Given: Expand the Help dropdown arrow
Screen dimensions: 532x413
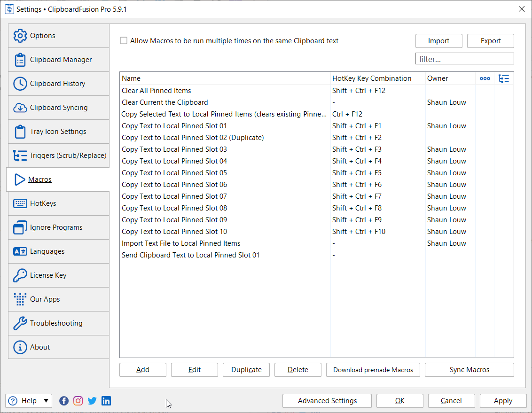Looking at the screenshot, I should [x=46, y=401].
